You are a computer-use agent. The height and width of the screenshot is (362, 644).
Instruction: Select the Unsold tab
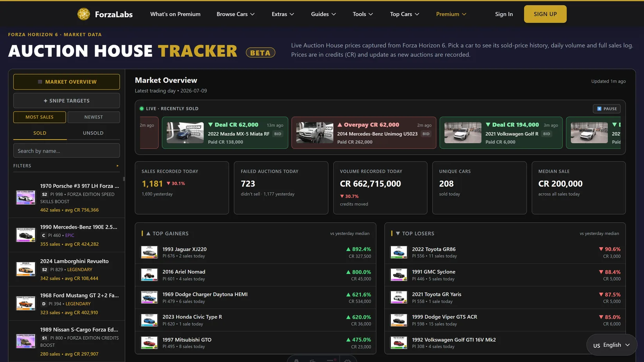tap(93, 133)
